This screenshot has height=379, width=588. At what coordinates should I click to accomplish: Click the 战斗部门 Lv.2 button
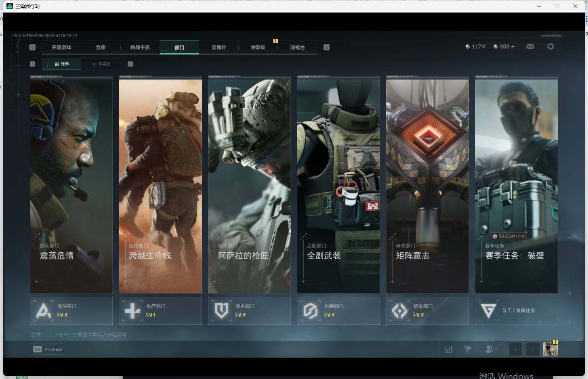pos(71,311)
